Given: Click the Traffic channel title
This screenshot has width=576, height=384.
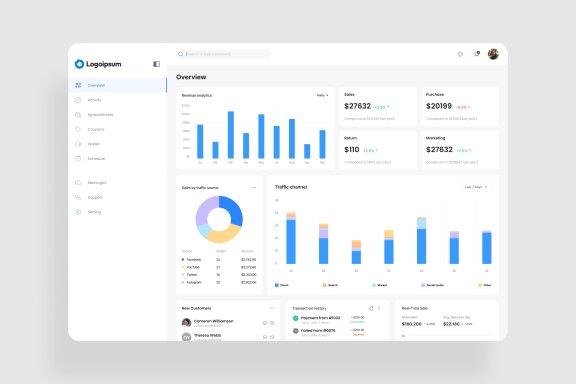Looking at the screenshot, I should tap(291, 187).
